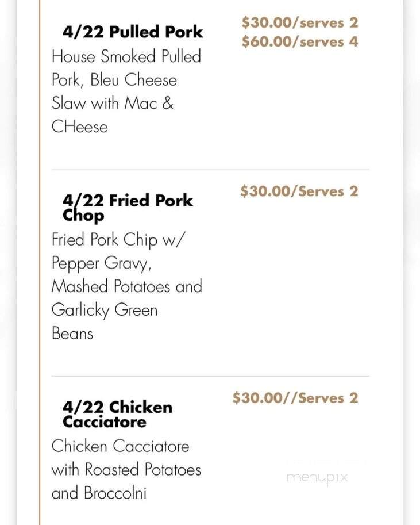Screen dimensions: 420x525
Task: Click the word 'Chop' in Fried Pork heading
Action: (x=83, y=216)
